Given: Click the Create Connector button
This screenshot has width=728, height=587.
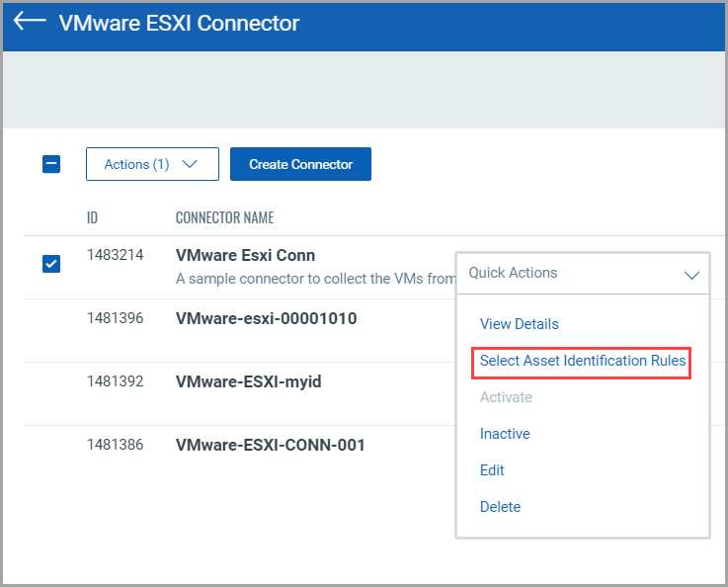Looking at the screenshot, I should coord(300,164).
